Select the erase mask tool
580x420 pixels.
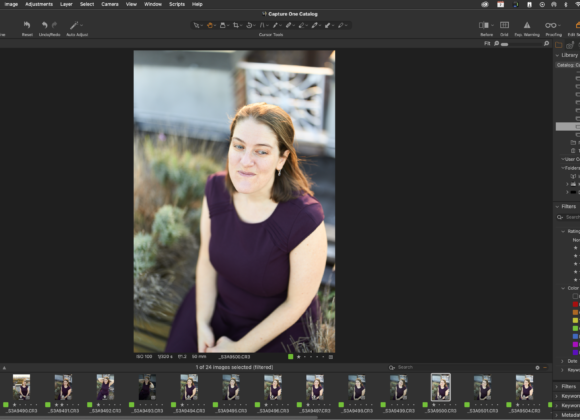pyautogui.click(x=301, y=25)
